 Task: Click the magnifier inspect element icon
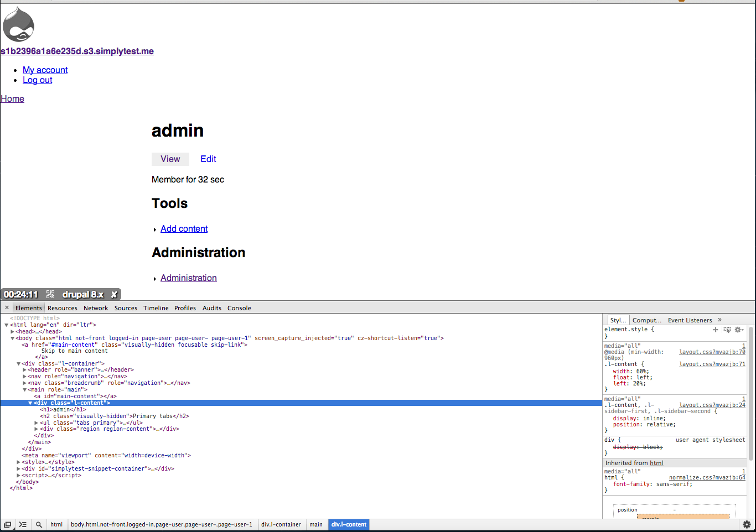tap(39, 524)
